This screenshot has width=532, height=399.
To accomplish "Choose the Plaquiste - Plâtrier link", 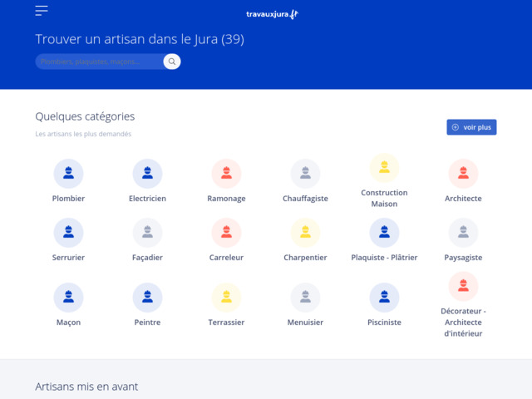I will tap(384, 258).
